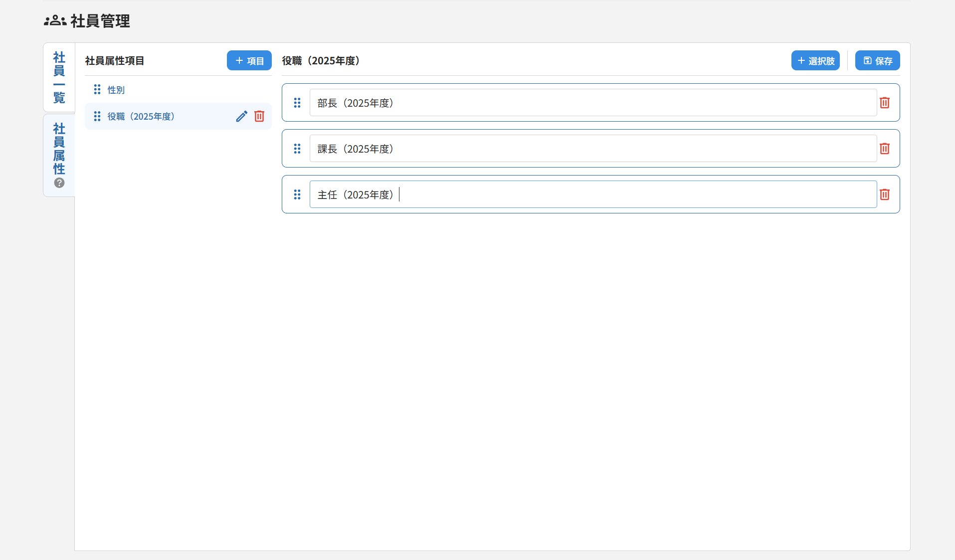This screenshot has height=560, width=955.
Task: Click drag handle beside 役職（2025年度） list item
Action: [97, 116]
